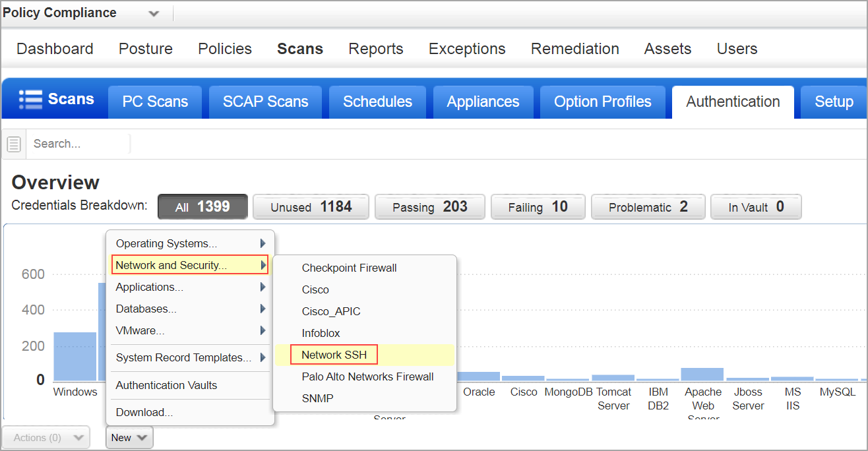Select the Authentication tab
This screenshot has height=451, width=868.
(x=733, y=102)
